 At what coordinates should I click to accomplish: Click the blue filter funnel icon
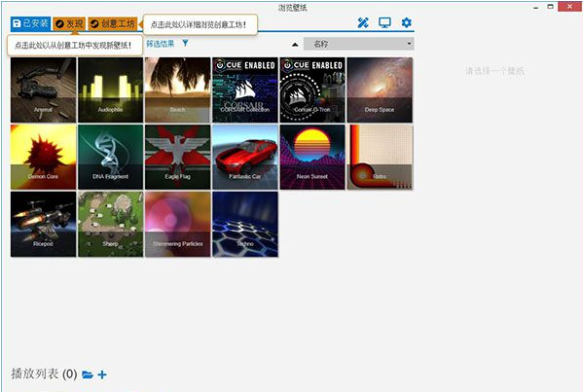pyautogui.click(x=185, y=44)
